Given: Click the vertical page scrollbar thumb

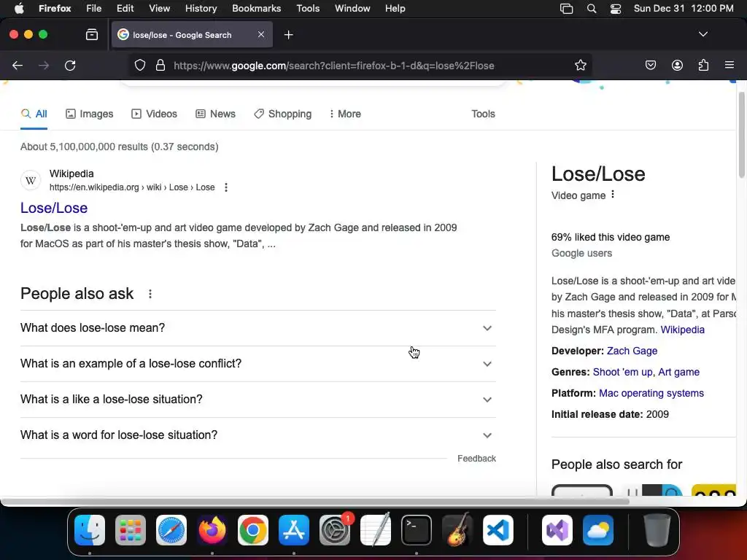Looking at the screenshot, I should tap(741, 135).
